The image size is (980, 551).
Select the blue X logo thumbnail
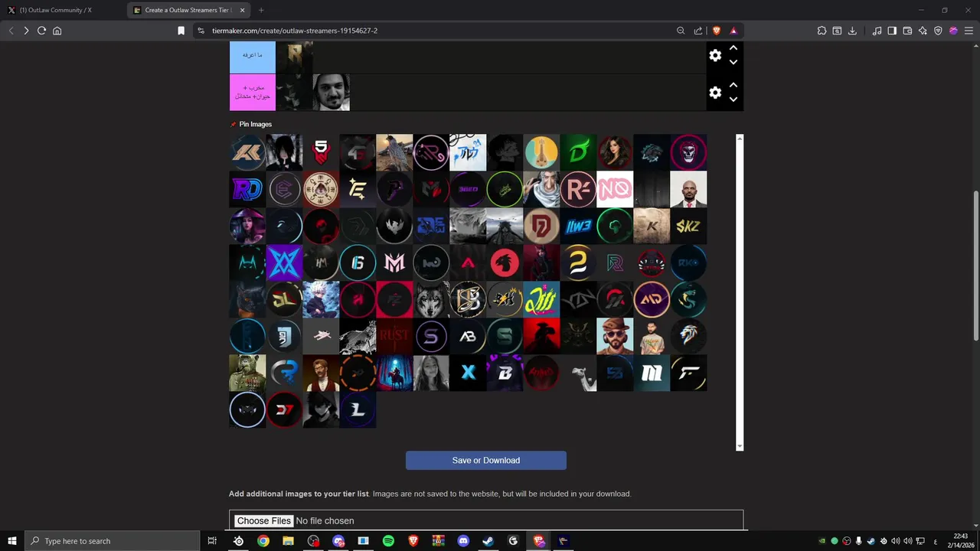point(468,373)
